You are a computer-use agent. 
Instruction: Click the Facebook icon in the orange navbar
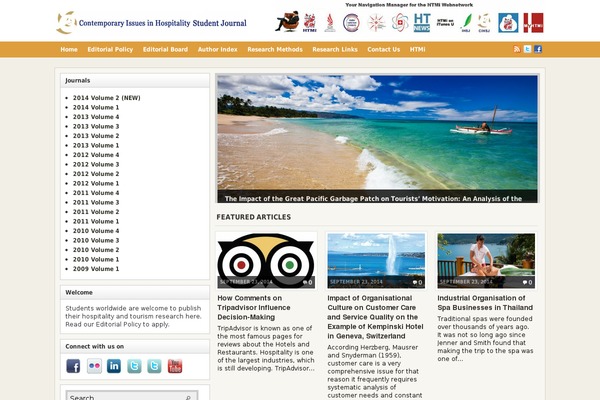point(538,48)
